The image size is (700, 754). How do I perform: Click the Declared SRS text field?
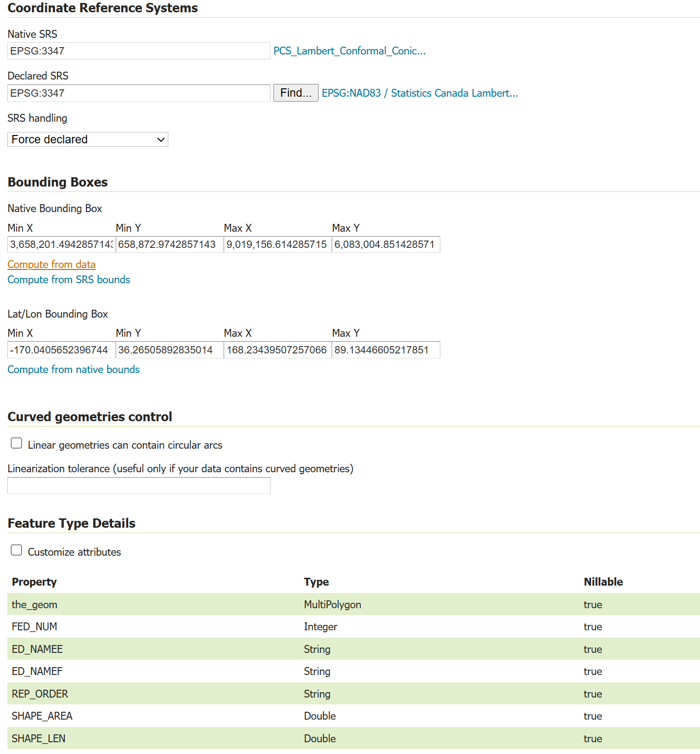(138, 93)
